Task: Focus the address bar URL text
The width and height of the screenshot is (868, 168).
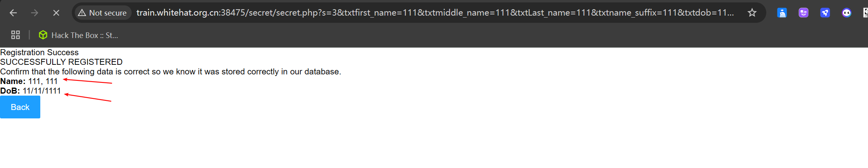Action: 435,13
